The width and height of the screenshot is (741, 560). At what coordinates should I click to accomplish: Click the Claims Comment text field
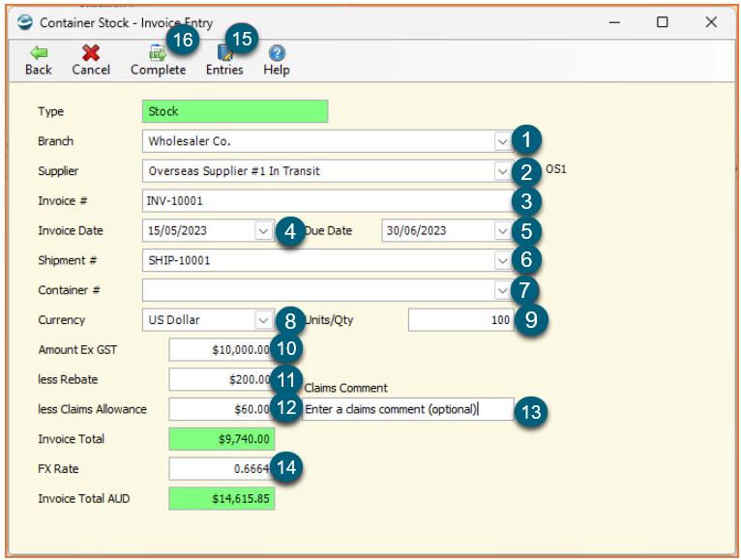[408, 409]
